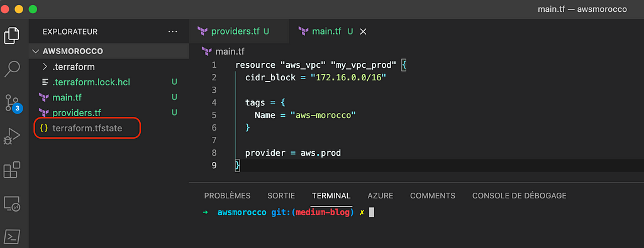
Task: Click the "172.16.0.0/16" string in the code
Action: (x=348, y=77)
